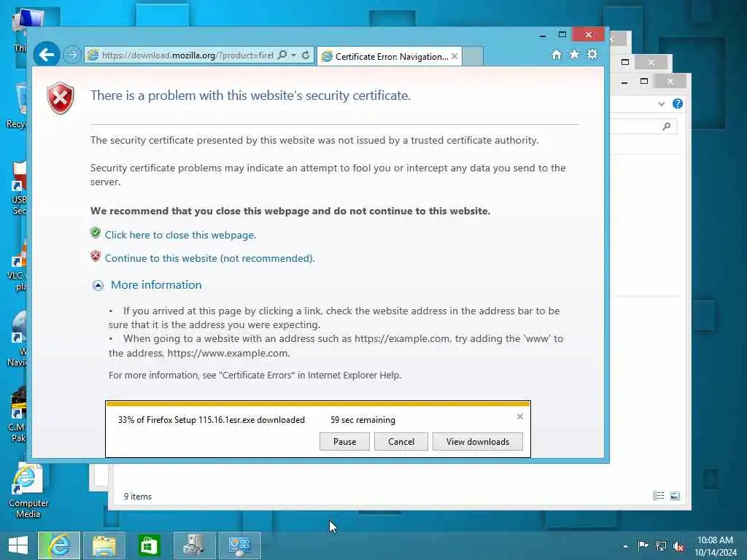Click the '33% of Firefox Setup 115.16.1esr.exe downloaded' text
Viewport: 747px width, 560px height.
[212, 420]
